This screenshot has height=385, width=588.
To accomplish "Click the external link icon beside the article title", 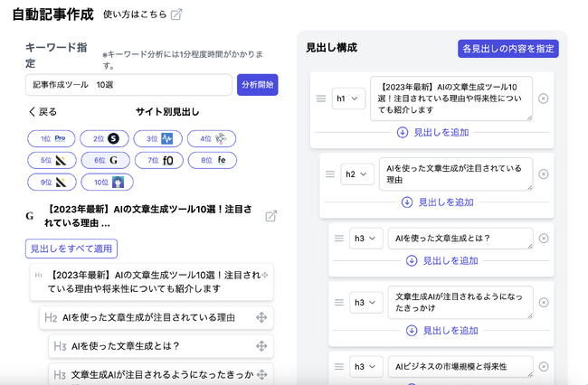I will [x=270, y=216].
